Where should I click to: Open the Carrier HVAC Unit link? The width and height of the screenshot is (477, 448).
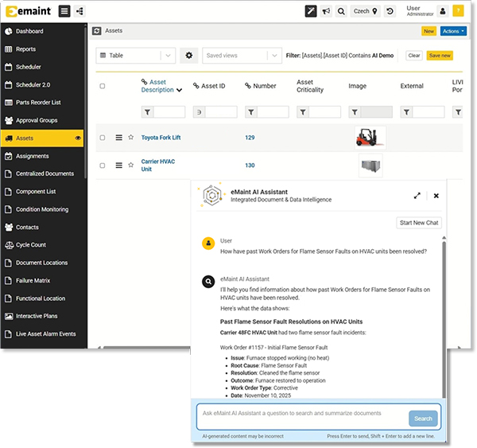(158, 165)
